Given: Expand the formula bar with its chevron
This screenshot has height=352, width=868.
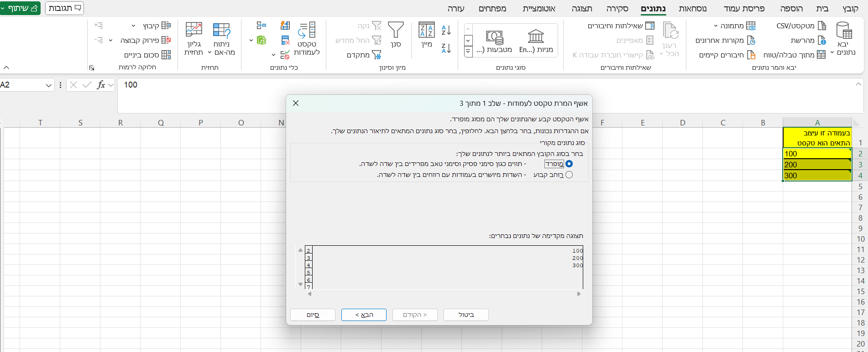Looking at the screenshot, I should pyautogui.click(x=858, y=84).
